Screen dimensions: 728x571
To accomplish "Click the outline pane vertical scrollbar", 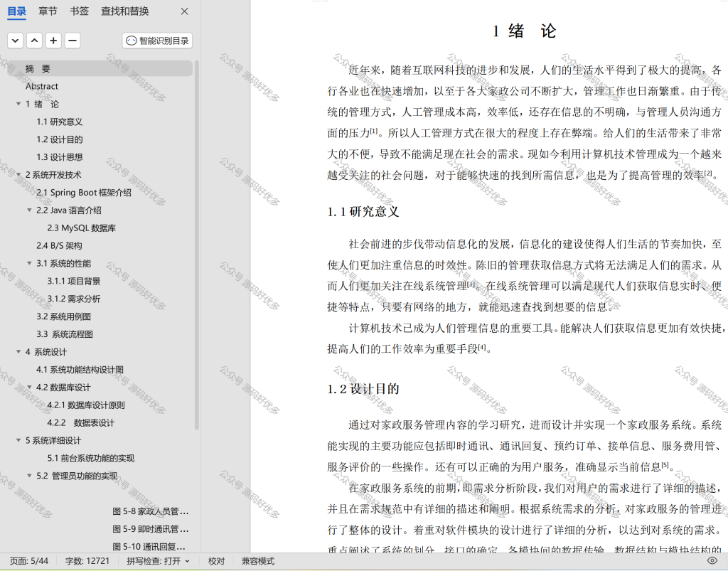I will [x=197, y=245].
